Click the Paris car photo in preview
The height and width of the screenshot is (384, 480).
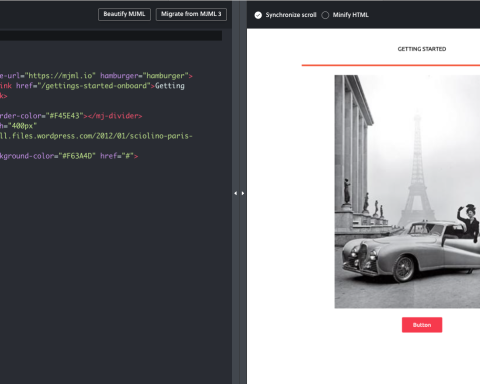point(407,192)
